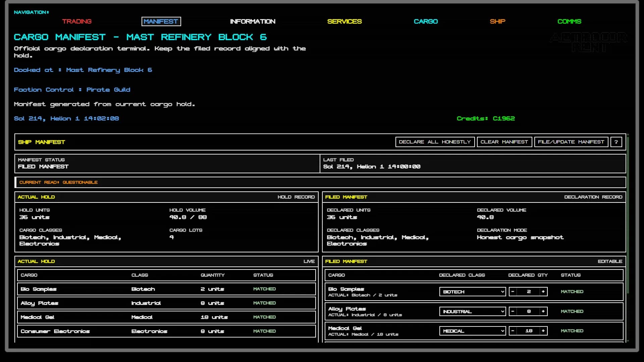Expand Bio Samples declared class dropdown
644x362 pixels.
point(473,292)
